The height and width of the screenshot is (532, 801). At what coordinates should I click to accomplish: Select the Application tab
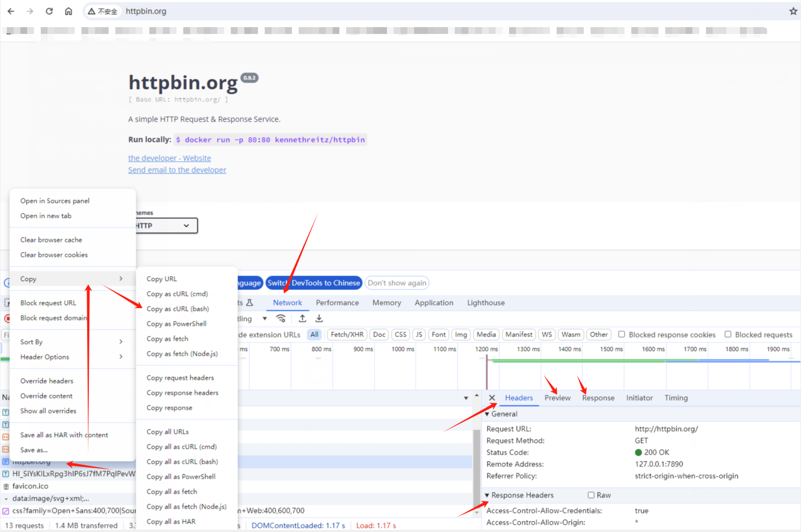coord(434,303)
